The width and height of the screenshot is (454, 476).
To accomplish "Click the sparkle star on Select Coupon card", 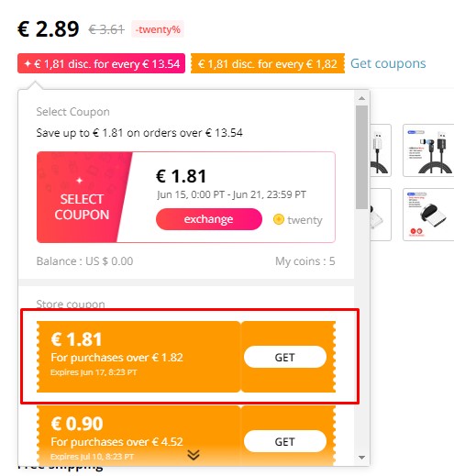I will pos(80,181).
